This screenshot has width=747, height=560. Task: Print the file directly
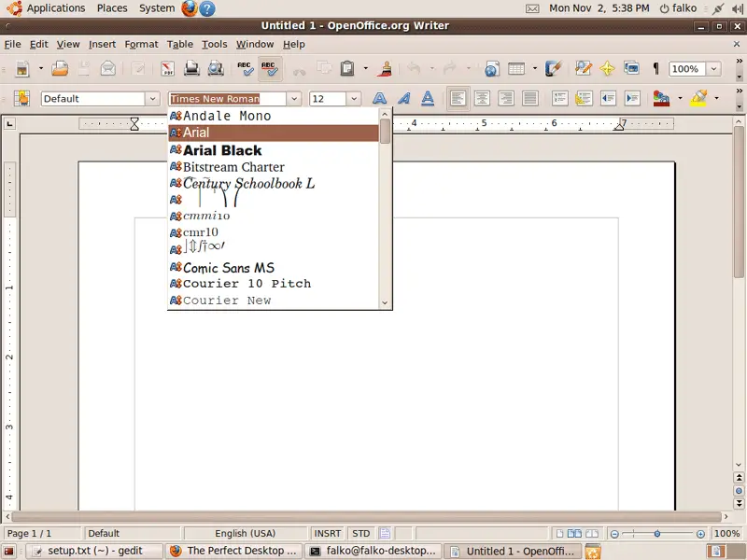[x=191, y=69]
